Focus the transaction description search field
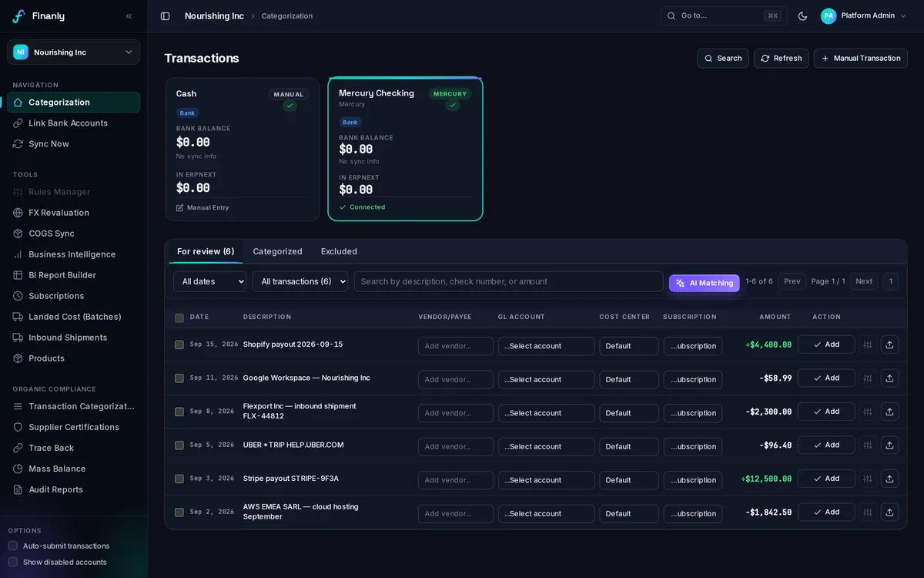Image resolution: width=924 pixels, height=578 pixels. 508,281
